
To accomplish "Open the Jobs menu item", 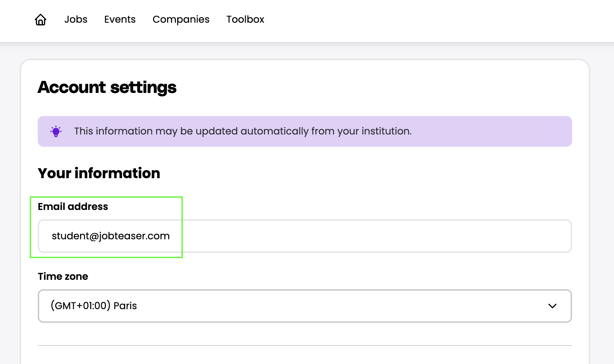I will (x=76, y=20).
